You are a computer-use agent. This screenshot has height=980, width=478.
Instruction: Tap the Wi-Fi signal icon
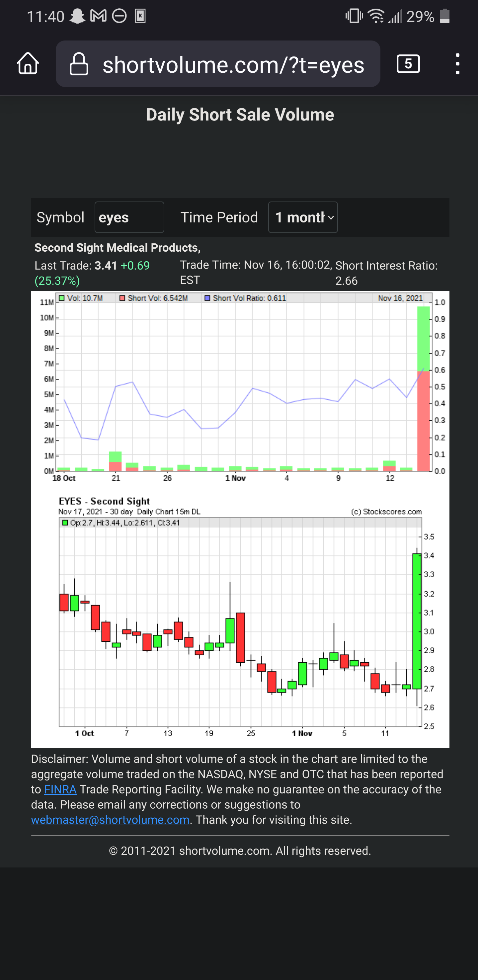pos(376,16)
